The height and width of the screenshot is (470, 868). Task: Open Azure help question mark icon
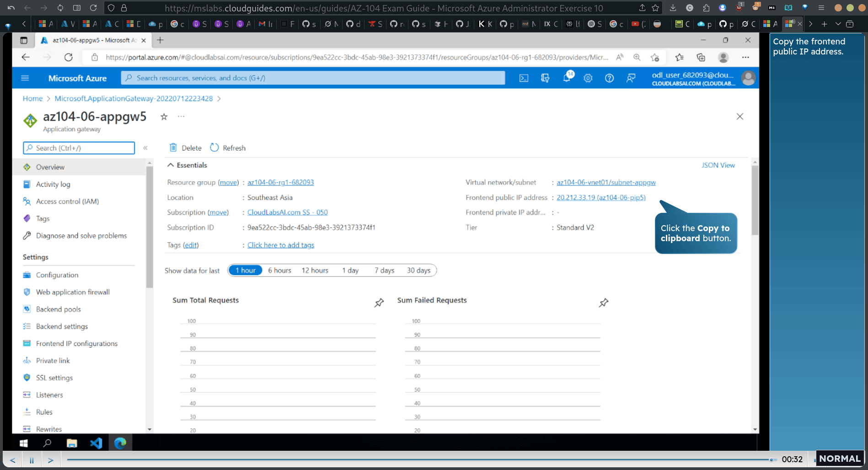tap(609, 78)
